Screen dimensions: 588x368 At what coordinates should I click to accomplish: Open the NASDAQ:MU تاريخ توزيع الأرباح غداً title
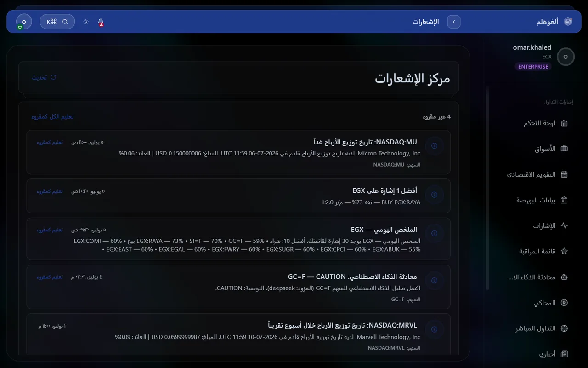pos(365,142)
